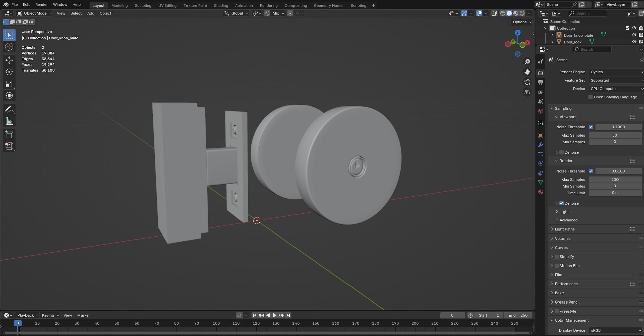
Task: Switch to rendered viewport shading
Action: click(x=522, y=13)
